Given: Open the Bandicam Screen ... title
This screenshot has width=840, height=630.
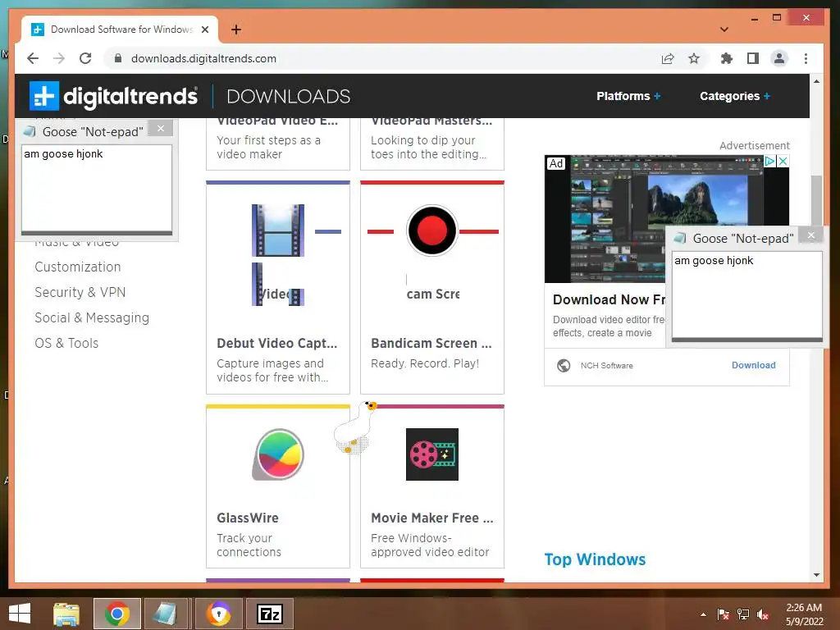Looking at the screenshot, I should click(x=431, y=343).
